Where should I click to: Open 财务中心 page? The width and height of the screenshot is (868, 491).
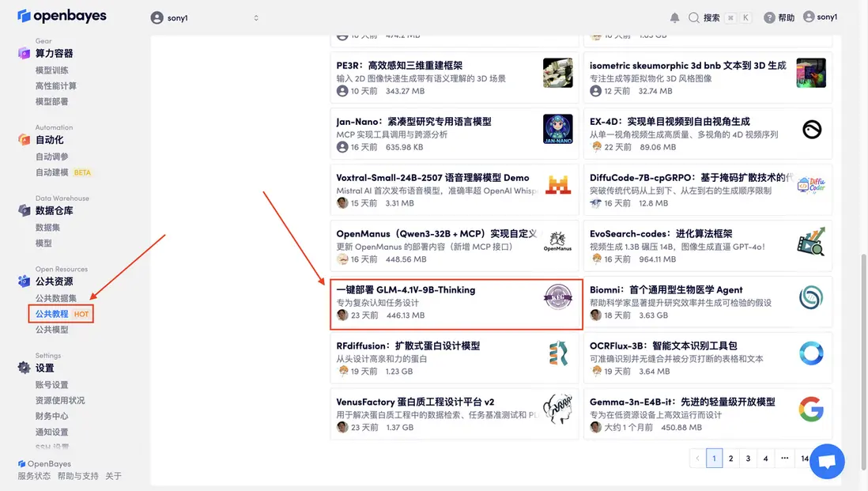pos(52,416)
